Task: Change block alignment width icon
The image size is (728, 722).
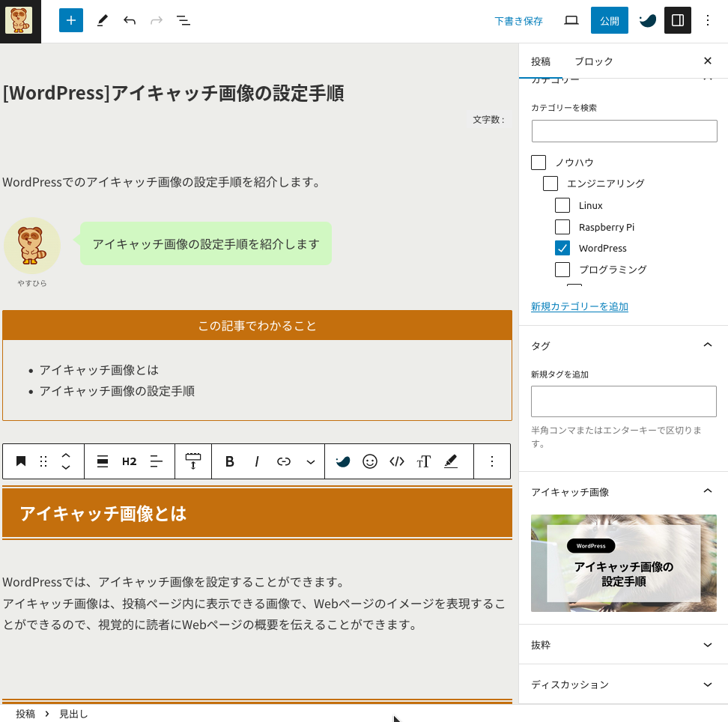Action: 103,461
